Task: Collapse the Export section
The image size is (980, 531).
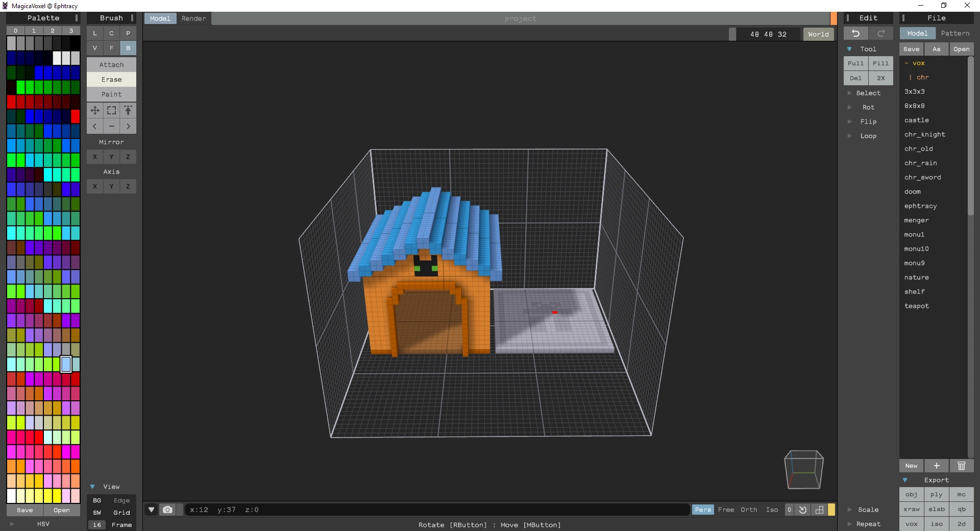Action: (905, 480)
